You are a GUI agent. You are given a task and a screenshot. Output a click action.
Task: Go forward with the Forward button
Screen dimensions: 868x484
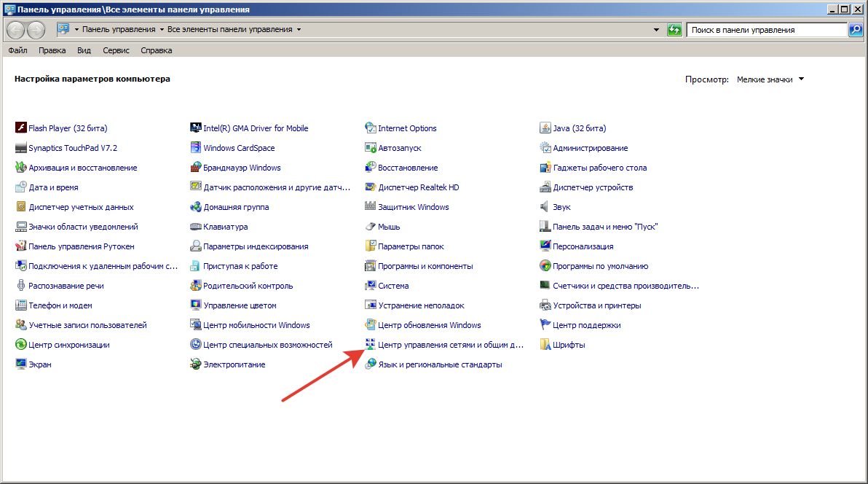(36, 30)
